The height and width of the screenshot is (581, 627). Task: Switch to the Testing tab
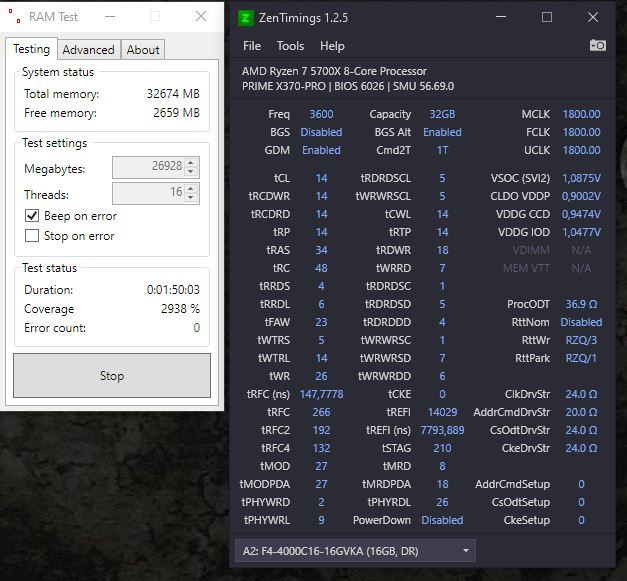pyautogui.click(x=31, y=49)
